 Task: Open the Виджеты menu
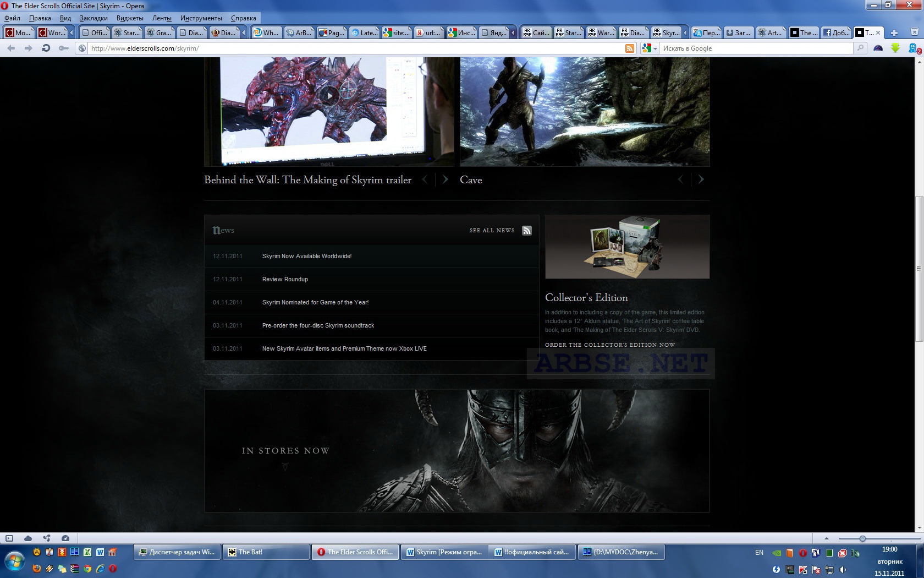click(130, 18)
